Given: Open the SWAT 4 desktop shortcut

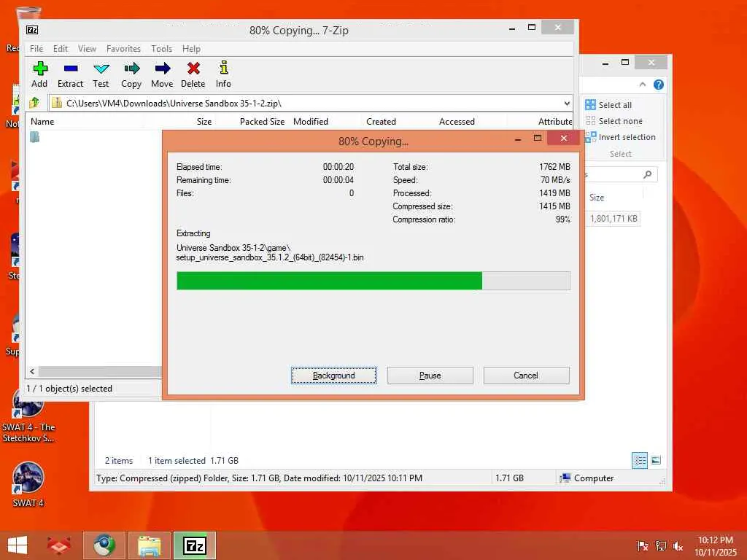Looking at the screenshot, I should tap(28, 484).
